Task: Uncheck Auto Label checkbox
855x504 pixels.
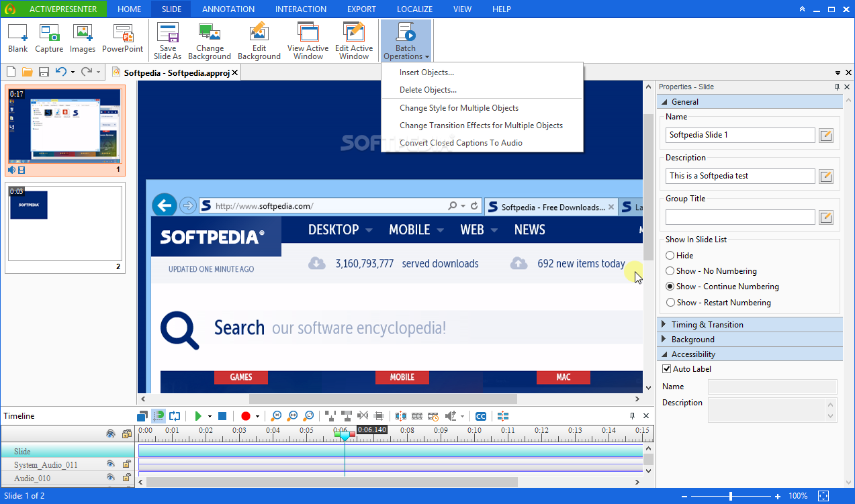Action: pos(667,369)
